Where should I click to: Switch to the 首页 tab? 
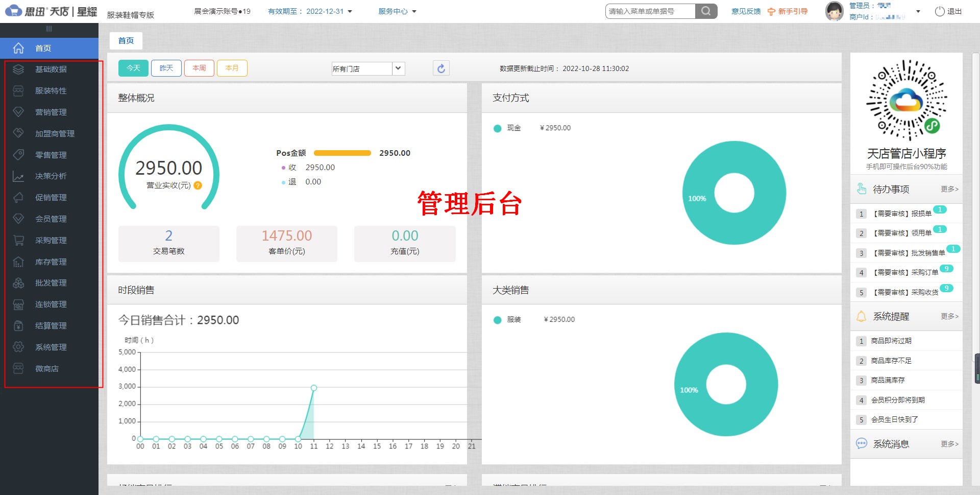tap(126, 40)
